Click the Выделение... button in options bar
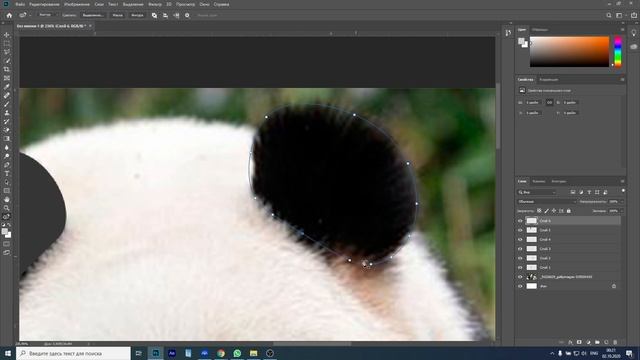 click(x=93, y=15)
